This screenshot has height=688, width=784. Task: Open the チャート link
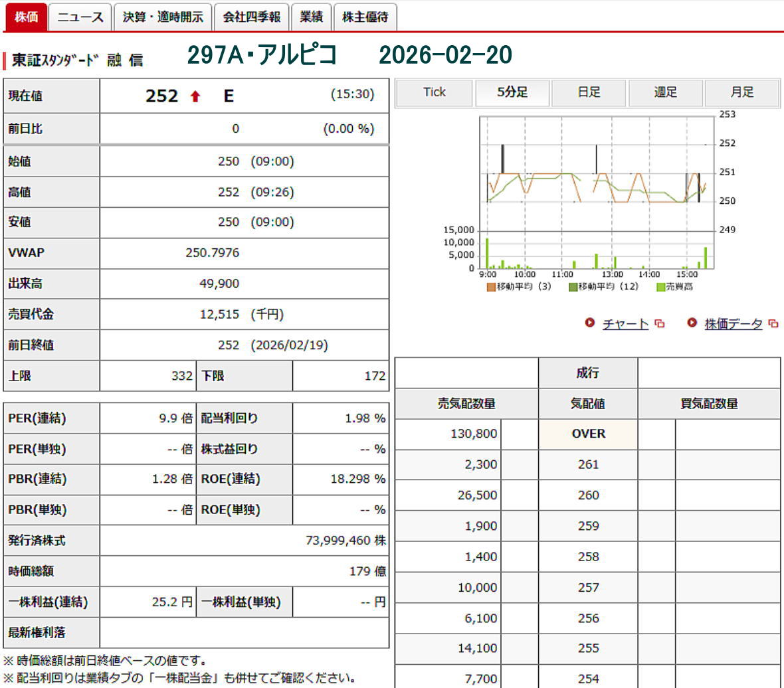tap(625, 324)
